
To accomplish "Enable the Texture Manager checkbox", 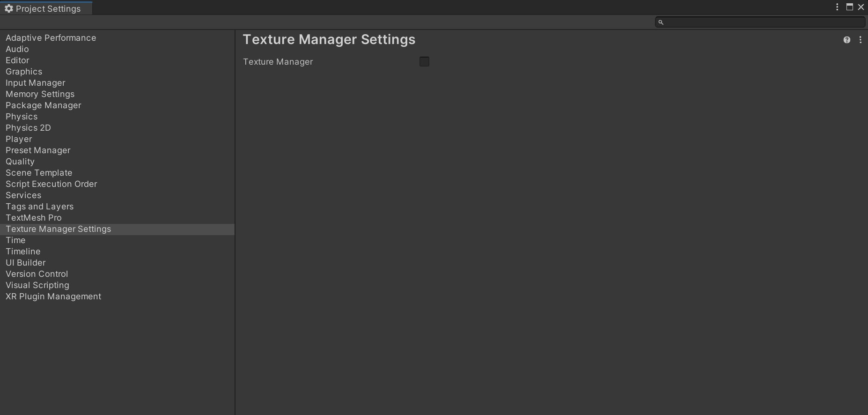I will pyautogui.click(x=424, y=61).
